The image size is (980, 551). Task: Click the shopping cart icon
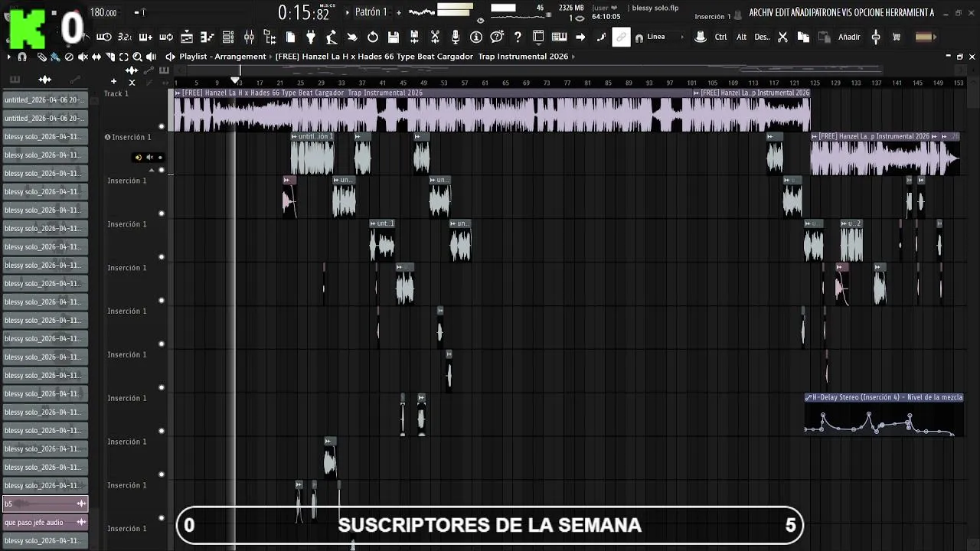click(897, 37)
